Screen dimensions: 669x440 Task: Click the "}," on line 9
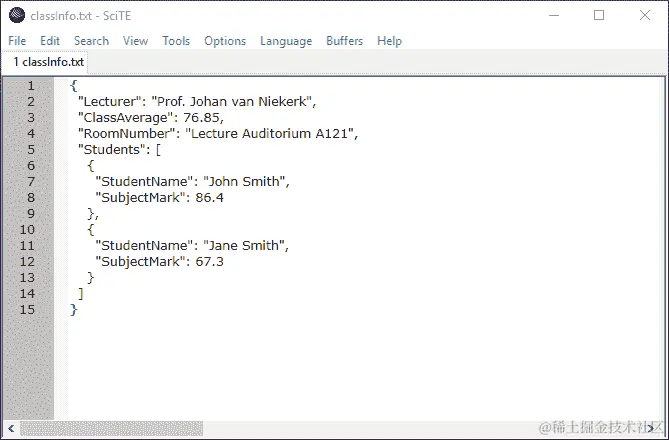93,214
